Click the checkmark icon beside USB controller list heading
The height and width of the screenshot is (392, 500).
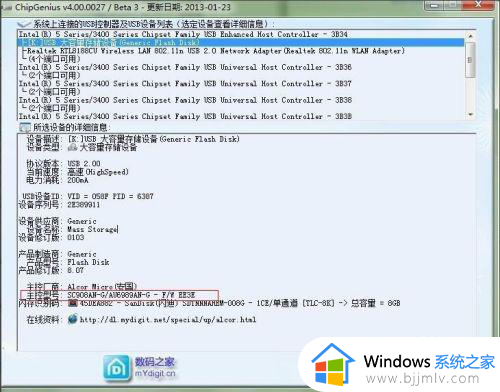pos(24,24)
